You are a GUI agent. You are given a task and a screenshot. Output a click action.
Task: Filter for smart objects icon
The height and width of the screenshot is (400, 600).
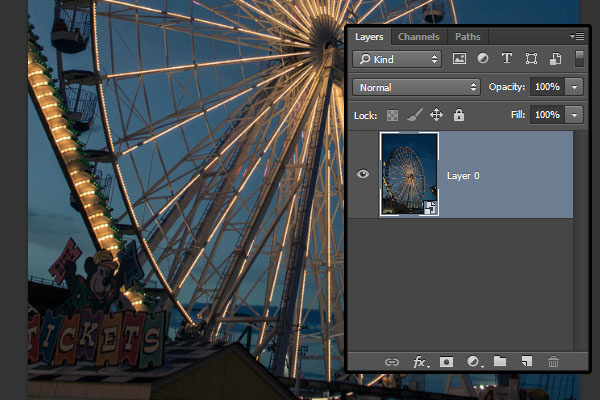[555, 59]
